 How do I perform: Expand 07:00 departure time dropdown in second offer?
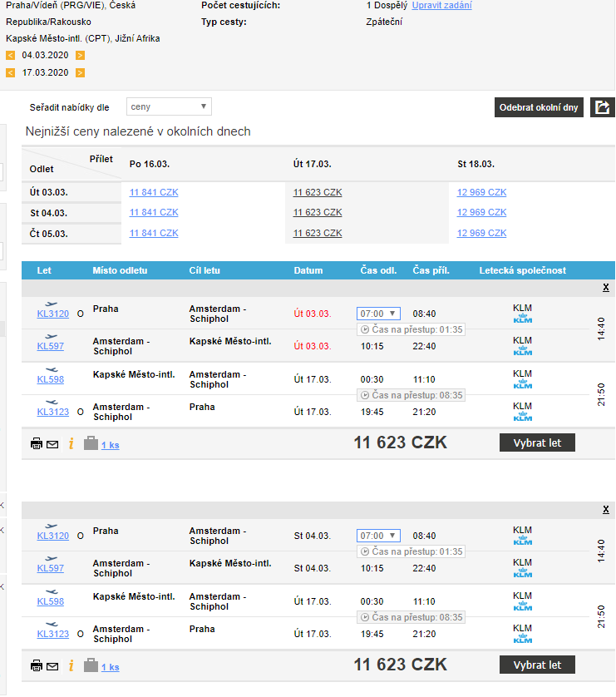378,536
